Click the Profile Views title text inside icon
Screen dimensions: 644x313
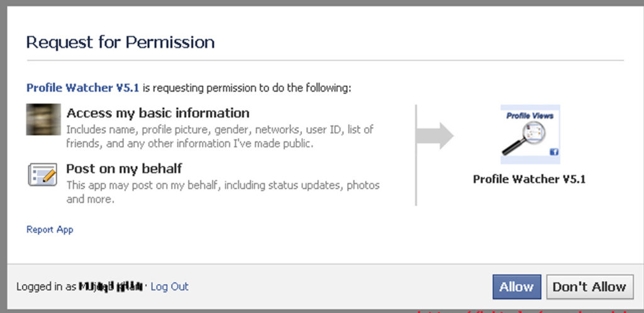[530, 116]
